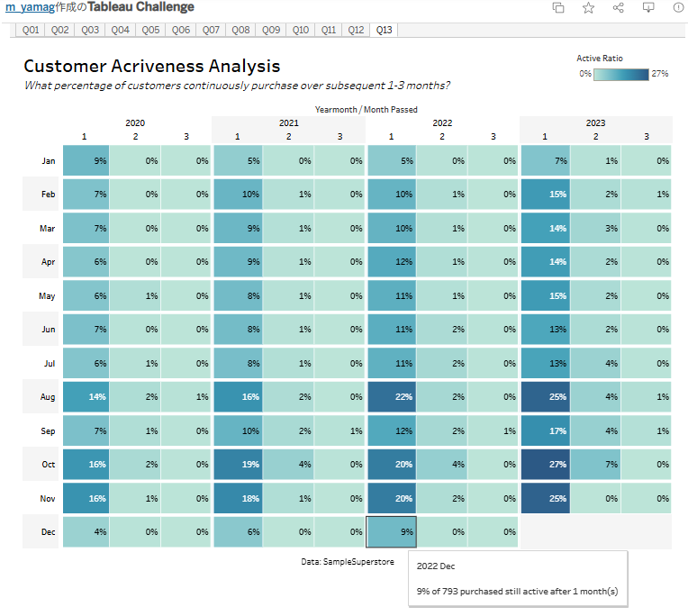Image resolution: width=688 pixels, height=616 pixels.
Task: Switch to the Q10 tab
Action: (301, 30)
